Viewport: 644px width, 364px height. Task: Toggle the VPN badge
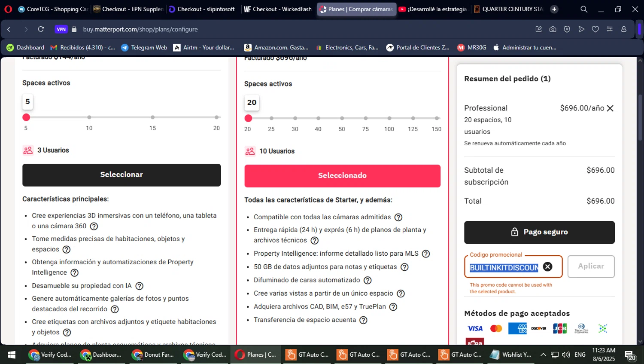tap(61, 29)
